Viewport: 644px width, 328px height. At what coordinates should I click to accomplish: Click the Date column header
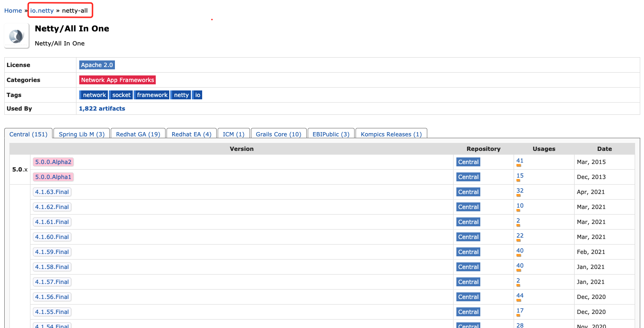(605, 149)
